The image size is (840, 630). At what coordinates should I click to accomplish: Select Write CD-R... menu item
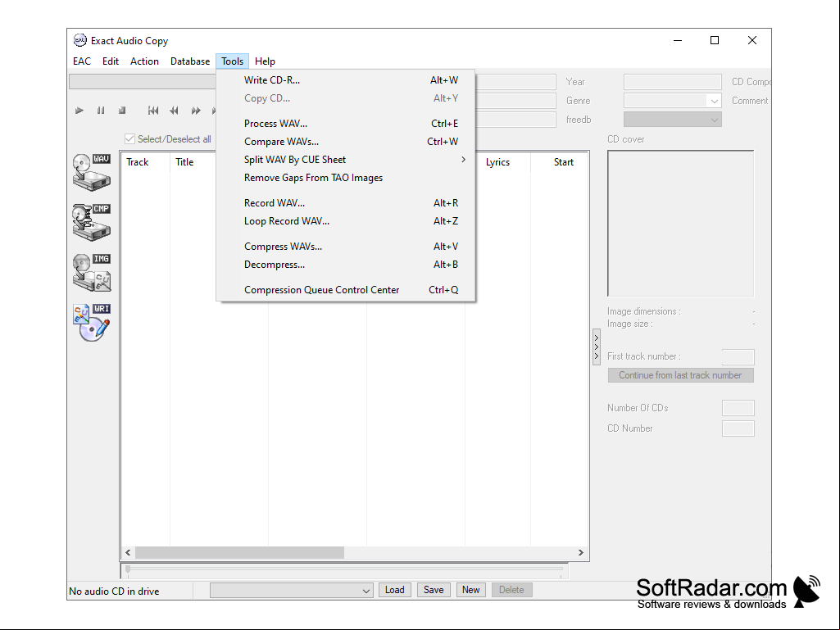pyautogui.click(x=346, y=80)
